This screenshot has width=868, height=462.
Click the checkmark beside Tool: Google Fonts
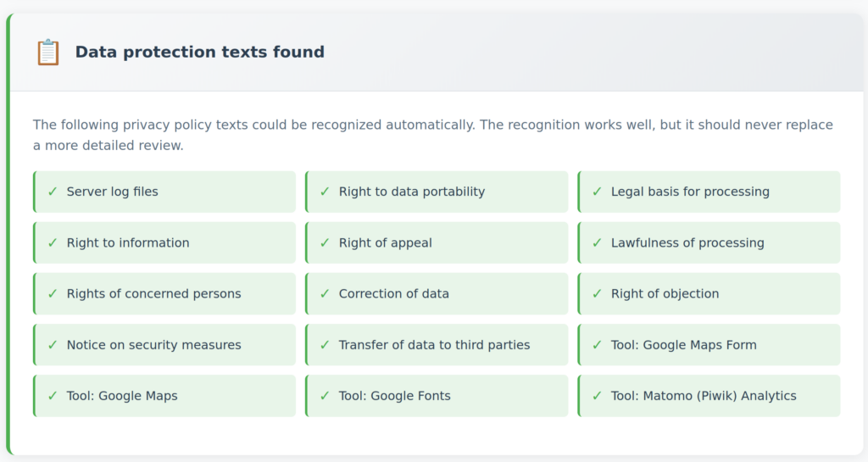coord(325,396)
